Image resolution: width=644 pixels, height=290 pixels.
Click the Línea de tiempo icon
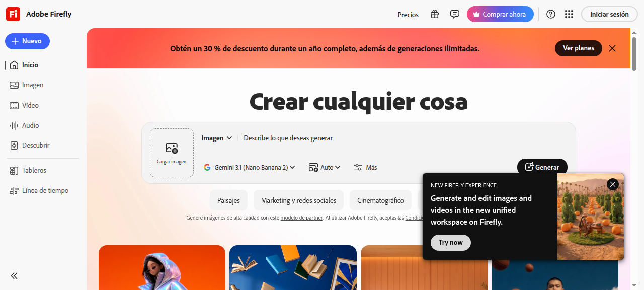[14, 190]
